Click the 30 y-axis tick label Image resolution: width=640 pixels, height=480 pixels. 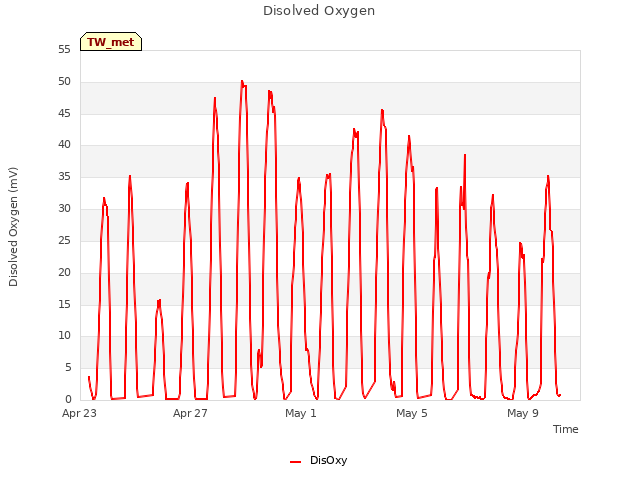point(64,209)
